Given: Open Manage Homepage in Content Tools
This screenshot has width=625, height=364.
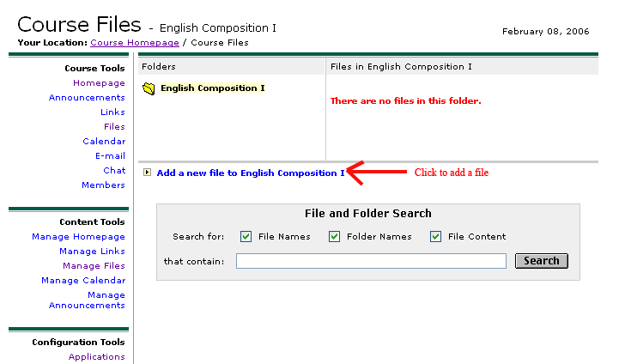Looking at the screenshot, I should 78,237.
